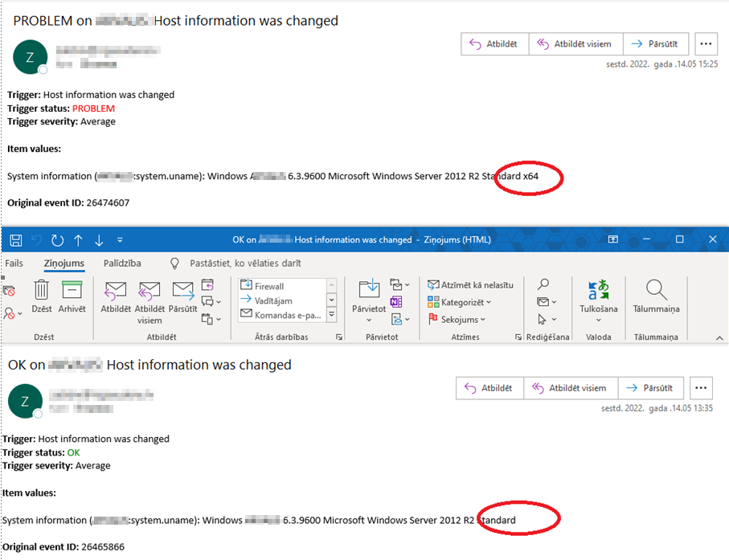Open the Ātrās darbības dialog launcher
The width and height of the screenshot is (729, 560).
pos(339,337)
